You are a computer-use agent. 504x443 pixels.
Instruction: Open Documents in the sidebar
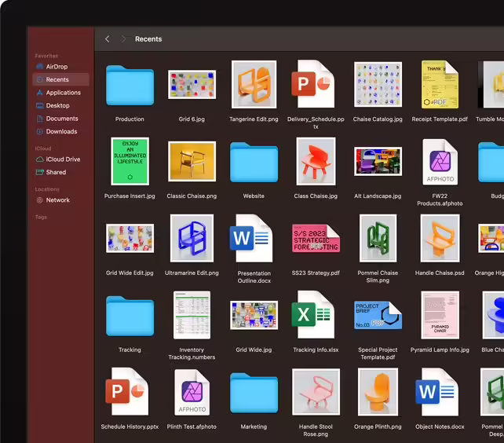pos(61,119)
